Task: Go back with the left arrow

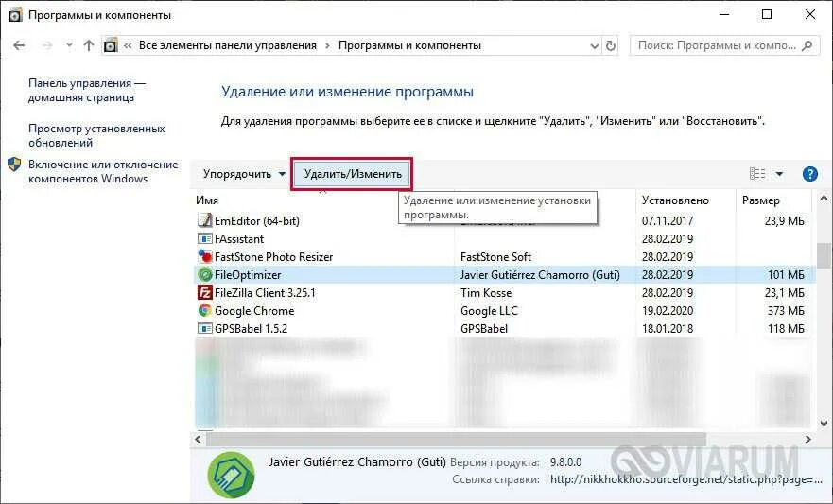Action: click(19, 45)
